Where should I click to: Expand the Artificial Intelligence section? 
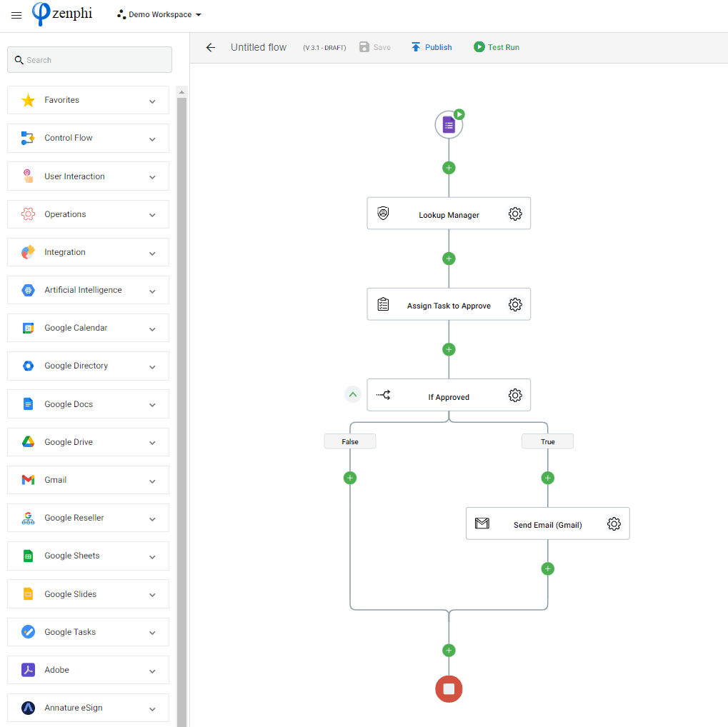coord(88,290)
